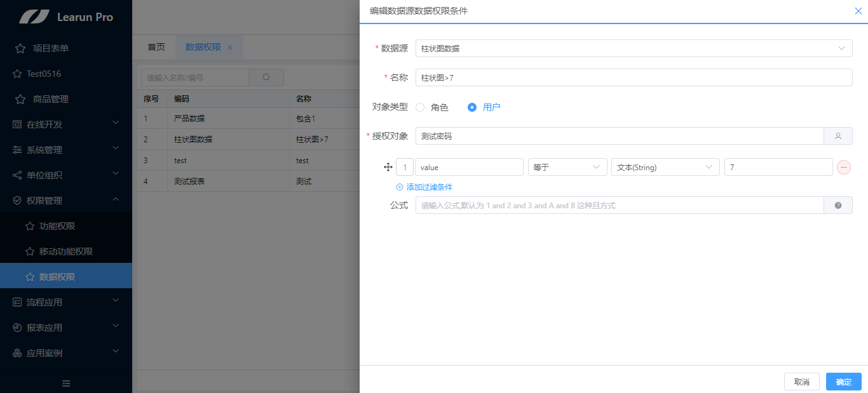Click the 确定 confirm button
The height and width of the screenshot is (393, 868).
843,382
